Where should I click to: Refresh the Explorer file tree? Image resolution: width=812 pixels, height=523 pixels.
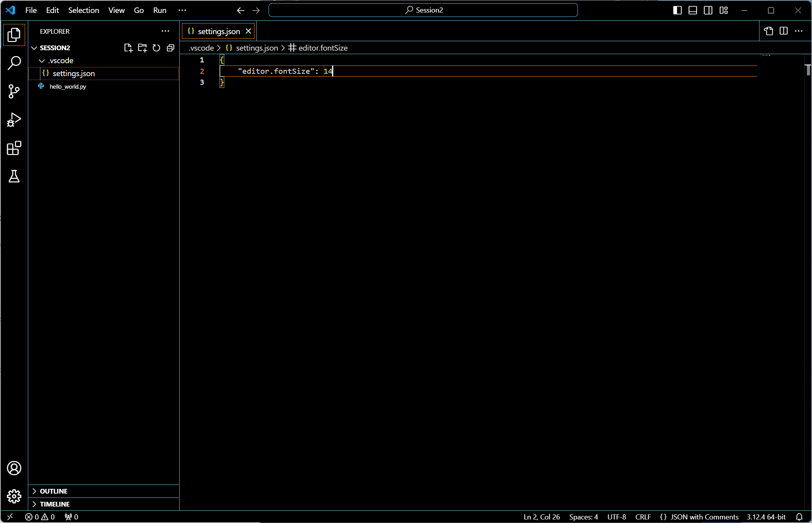[x=156, y=48]
